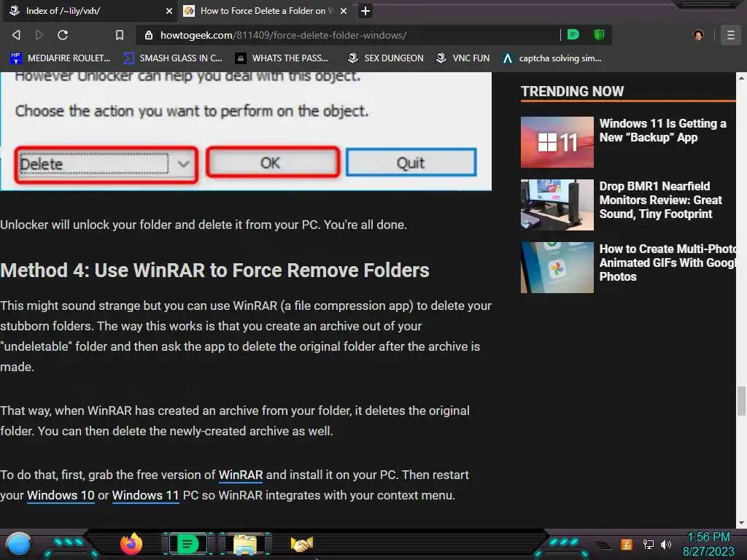Click the BMR1 monitors trending thumbnail
Image resolution: width=747 pixels, height=560 pixels.
[x=557, y=205]
